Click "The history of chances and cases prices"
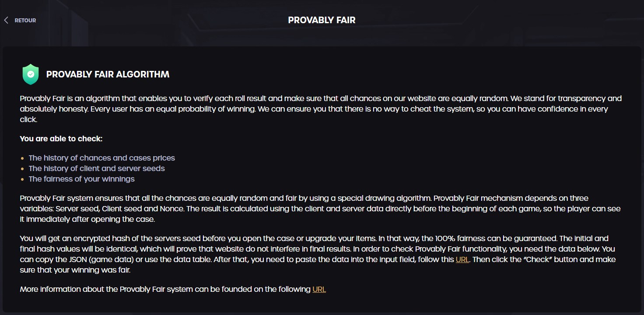 [x=101, y=158]
